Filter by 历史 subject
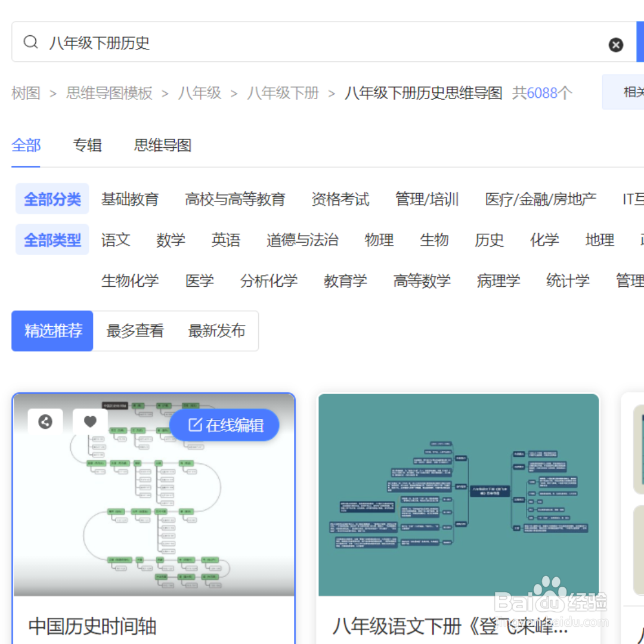The width and height of the screenshot is (644, 644). (489, 240)
